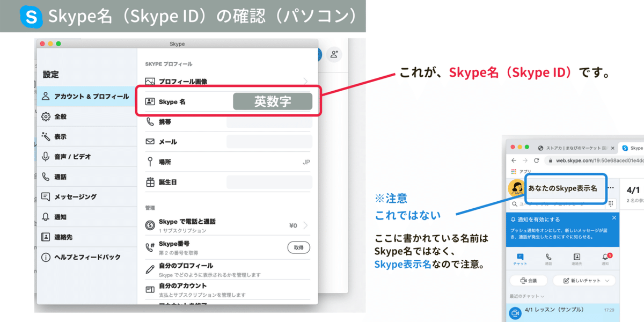Start a 会議 meeting
This screenshot has width=644, height=322.
coord(528,281)
